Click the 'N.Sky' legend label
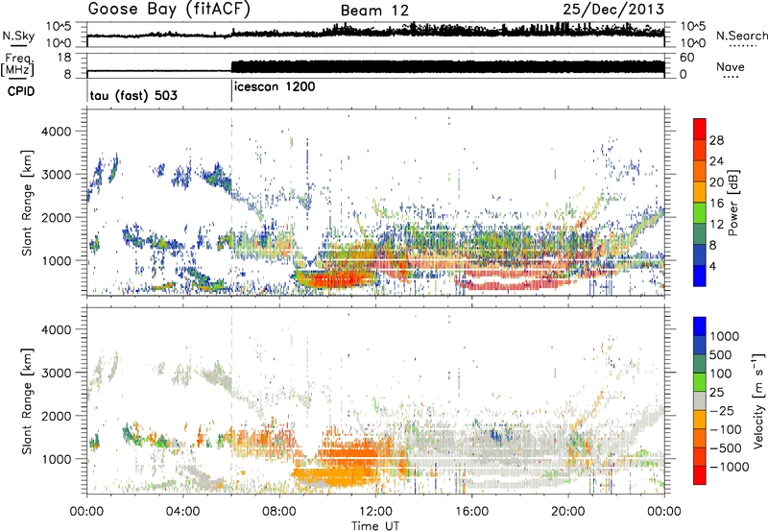The width and height of the screenshot is (768, 532). click(x=18, y=36)
